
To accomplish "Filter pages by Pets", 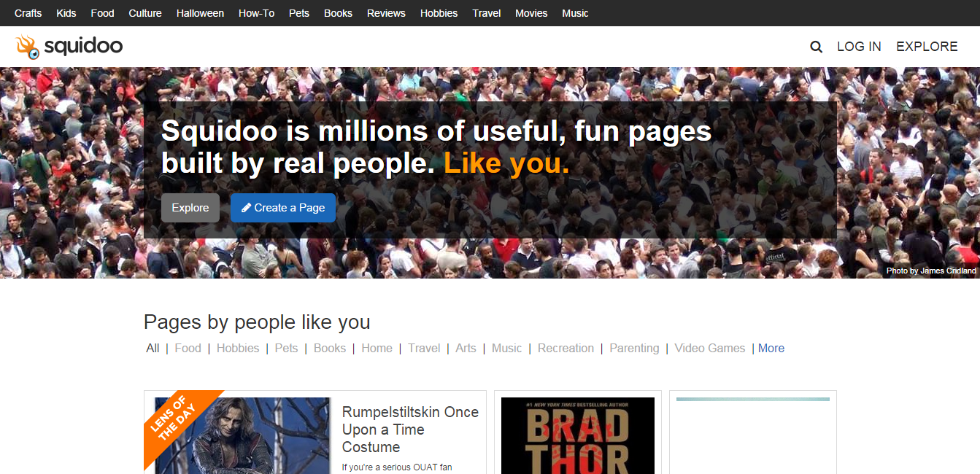I will (286, 348).
